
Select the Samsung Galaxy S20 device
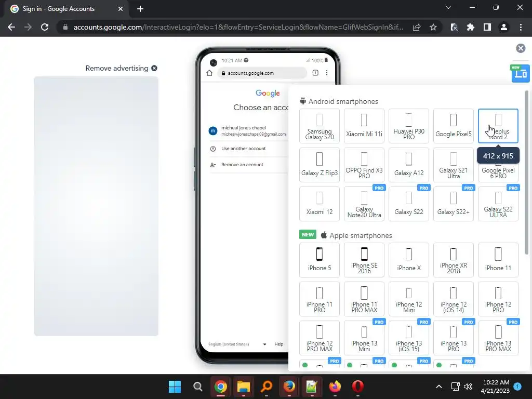coord(320,126)
